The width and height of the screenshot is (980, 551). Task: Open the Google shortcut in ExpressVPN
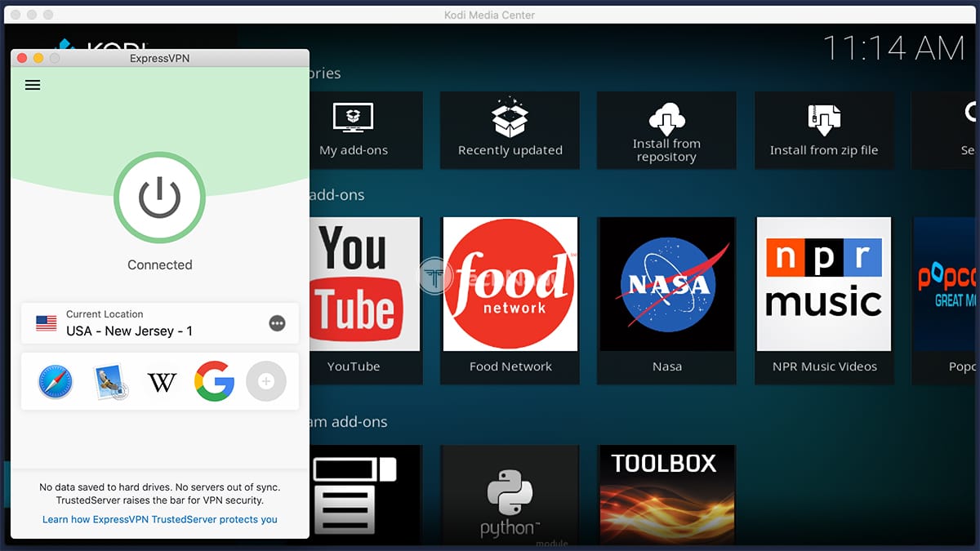point(214,381)
